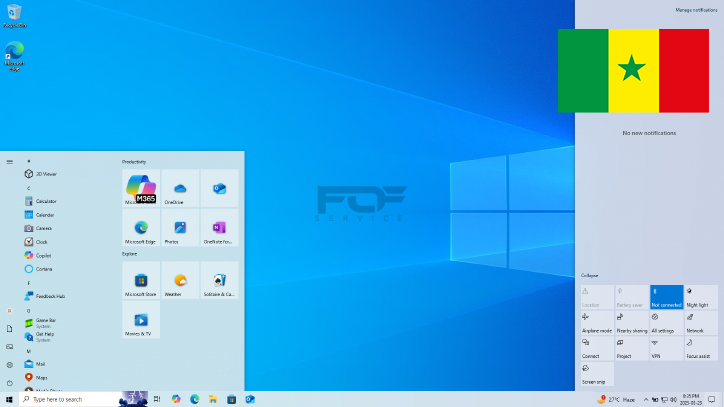Viewport: 724px width, 407px height.
Task: Open the Outlook tile in Productivity
Action: pyautogui.click(x=219, y=188)
